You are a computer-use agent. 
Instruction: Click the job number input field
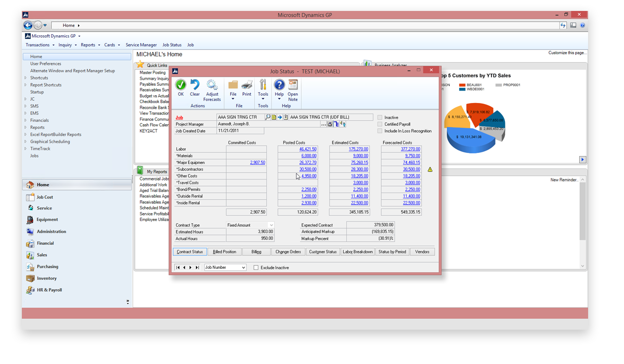(240, 118)
